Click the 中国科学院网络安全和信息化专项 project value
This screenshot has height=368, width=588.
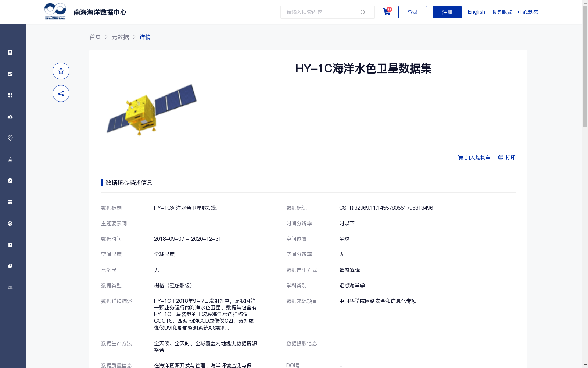coord(378,301)
